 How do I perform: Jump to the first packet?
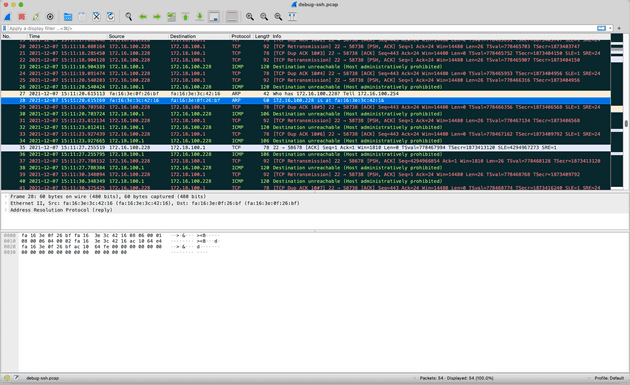click(x=185, y=17)
